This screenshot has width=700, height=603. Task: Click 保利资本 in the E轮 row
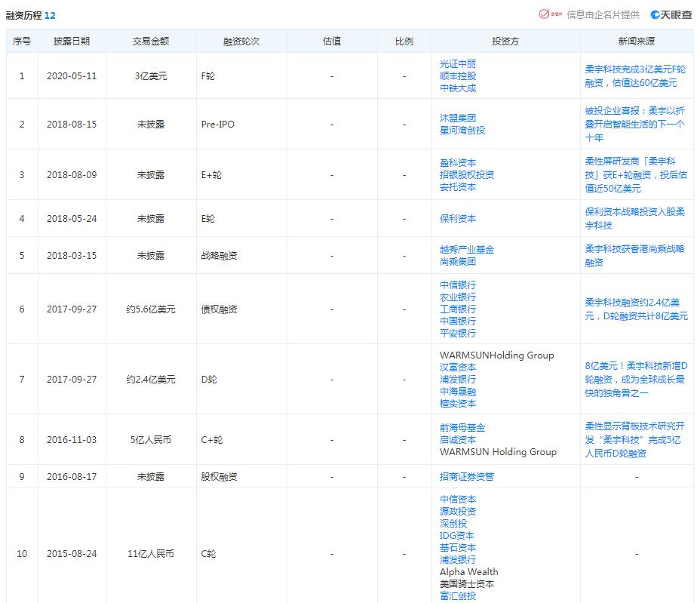click(459, 218)
